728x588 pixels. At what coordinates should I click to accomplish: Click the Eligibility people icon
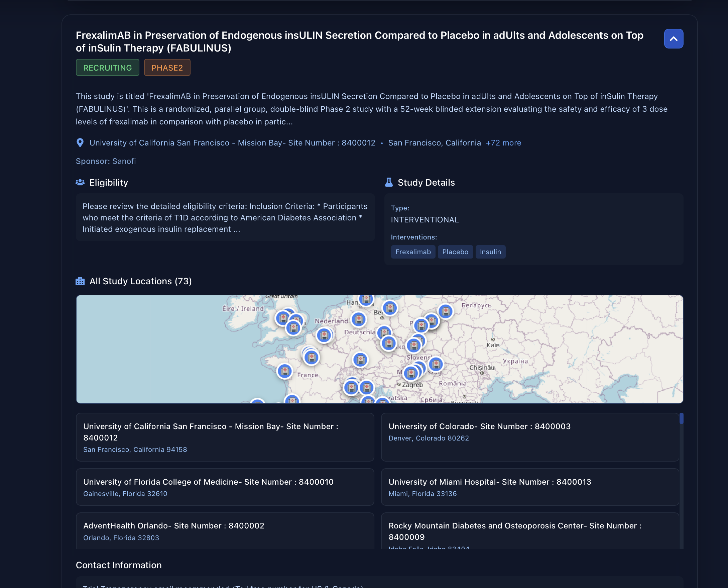tap(80, 182)
